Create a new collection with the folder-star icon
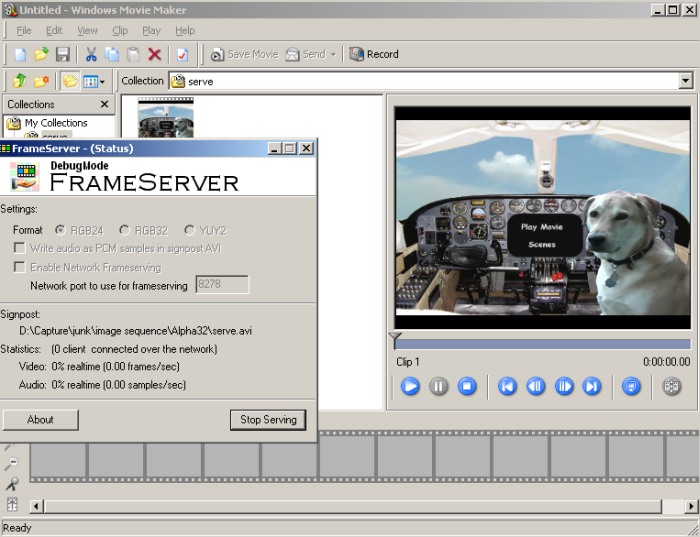This screenshot has width=700, height=537. click(41, 81)
